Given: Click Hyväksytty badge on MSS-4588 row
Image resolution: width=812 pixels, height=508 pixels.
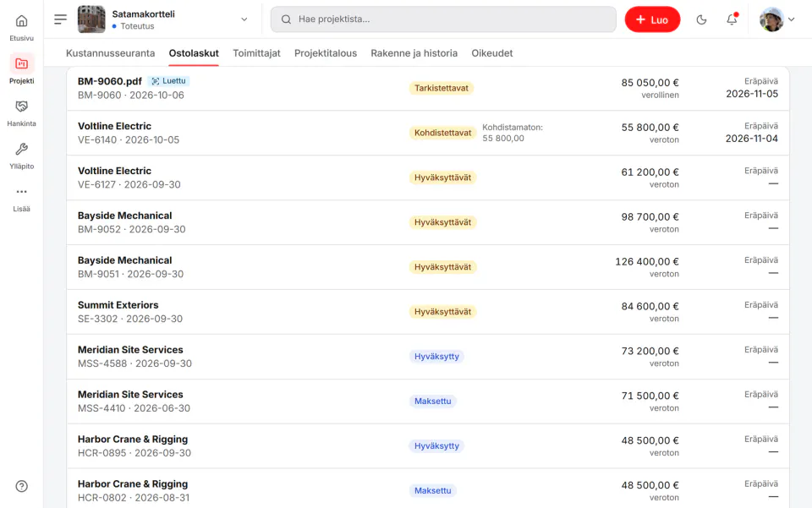Looking at the screenshot, I should coord(436,357).
